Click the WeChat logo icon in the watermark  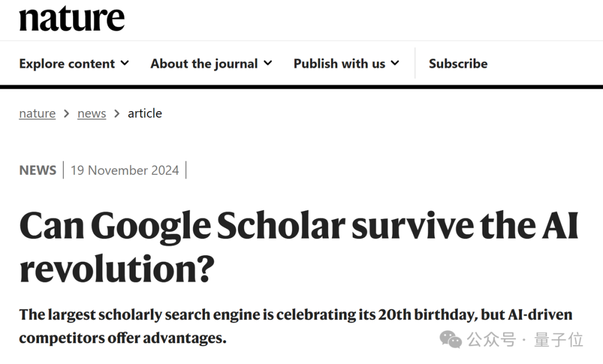tap(451, 339)
